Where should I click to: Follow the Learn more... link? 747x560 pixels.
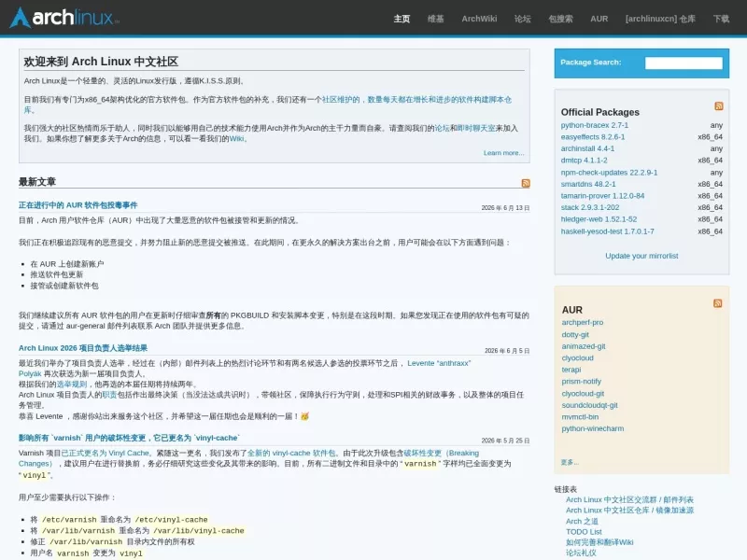pos(503,153)
